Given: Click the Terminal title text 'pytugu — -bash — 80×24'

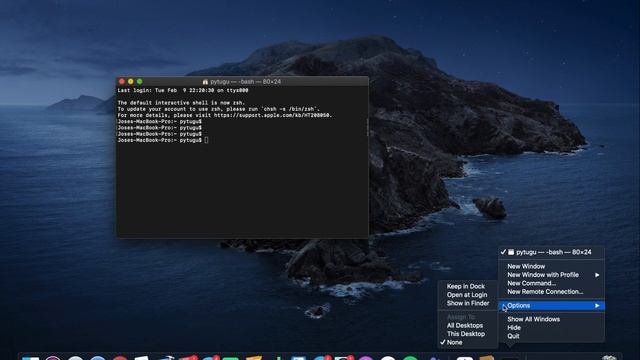Looking at the screenshot, I should (245, 82).
